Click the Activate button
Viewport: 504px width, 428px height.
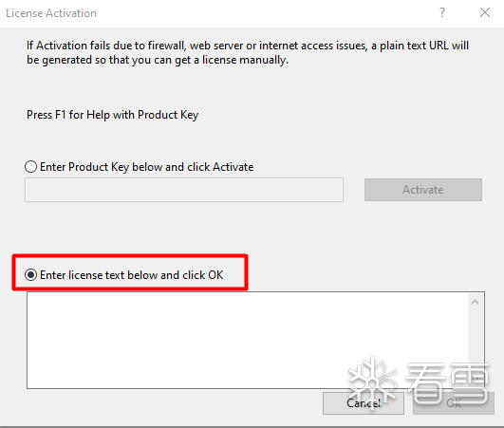(x=423, y=190)
